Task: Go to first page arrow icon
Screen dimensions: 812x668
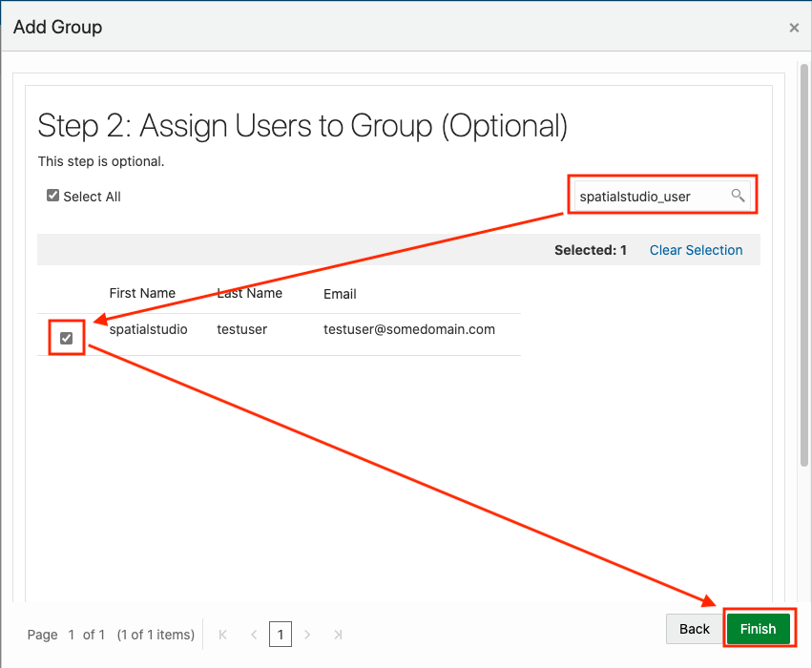Action: click(222, 635)
